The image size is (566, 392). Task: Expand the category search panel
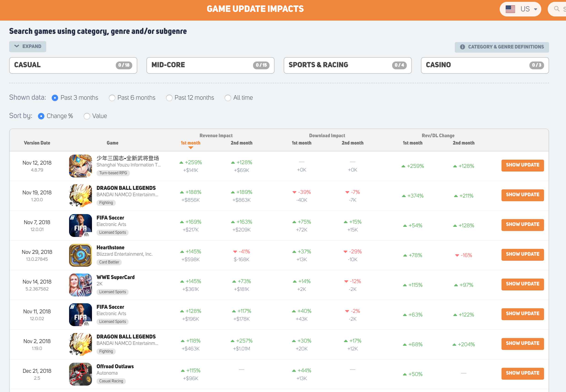(x=28, y=46)
